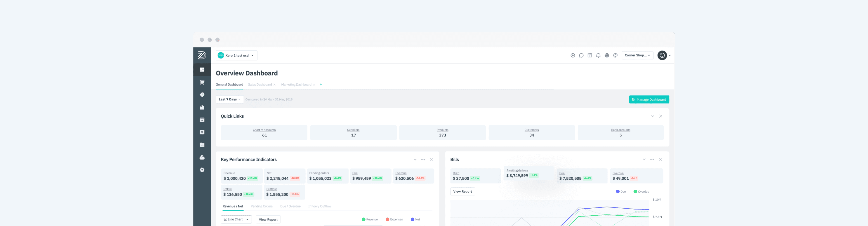This screenshot has height=226, width=868.
Task: Open the Overdue link in KPI widget
Action: (401, 173)
